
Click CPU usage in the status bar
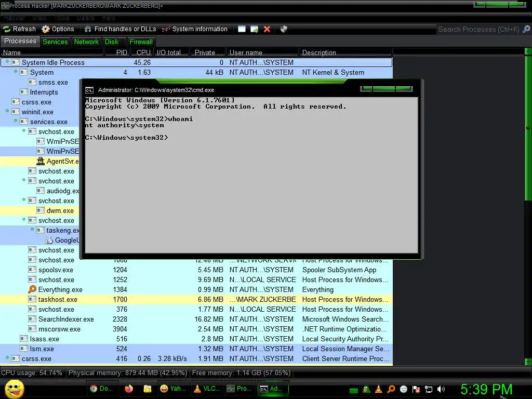point(32,373)
